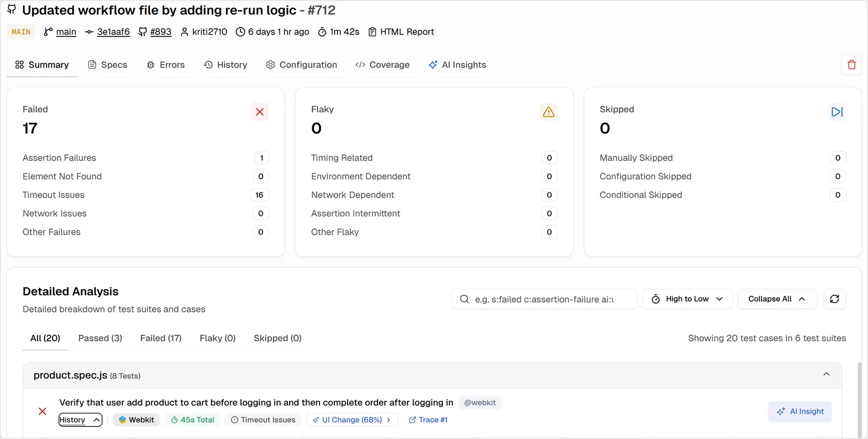Click the Assertion Intermittent row
The height and width of the screenshot is (439, 868).
point(434,213)
